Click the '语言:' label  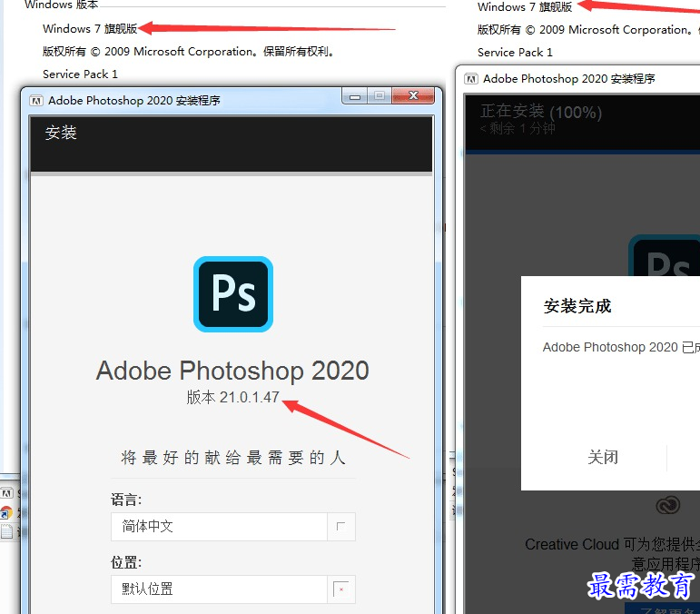point(126,500)
